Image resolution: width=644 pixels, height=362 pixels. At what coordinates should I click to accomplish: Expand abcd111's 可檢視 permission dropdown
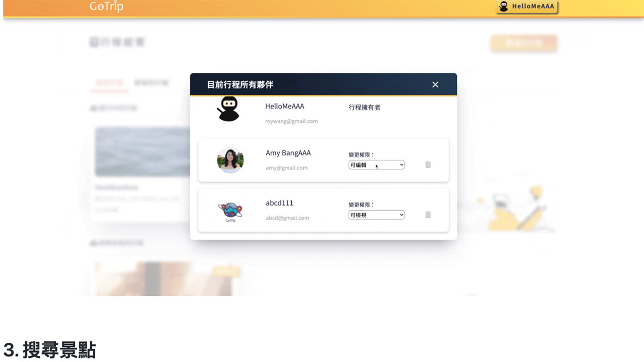pos(376,215)
